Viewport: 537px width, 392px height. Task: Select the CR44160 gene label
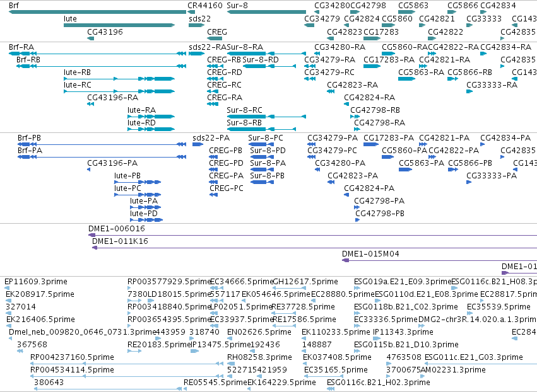(x=205, y=6)
